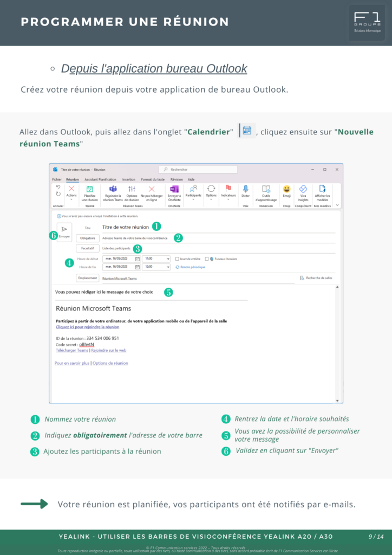392x555 pixels.
Task: Expand the ribbon Options dropdown arrow
Action: click(211, 199)
